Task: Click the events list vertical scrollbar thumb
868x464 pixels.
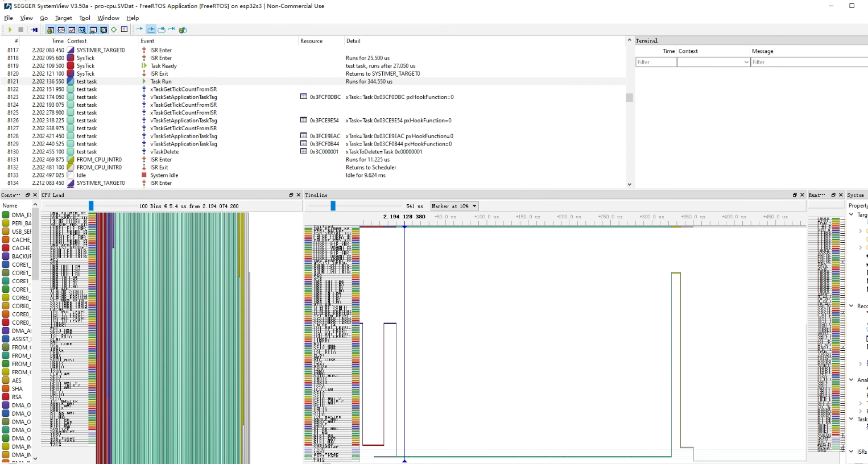Action: pyautogui.click(x=629, y=97)
